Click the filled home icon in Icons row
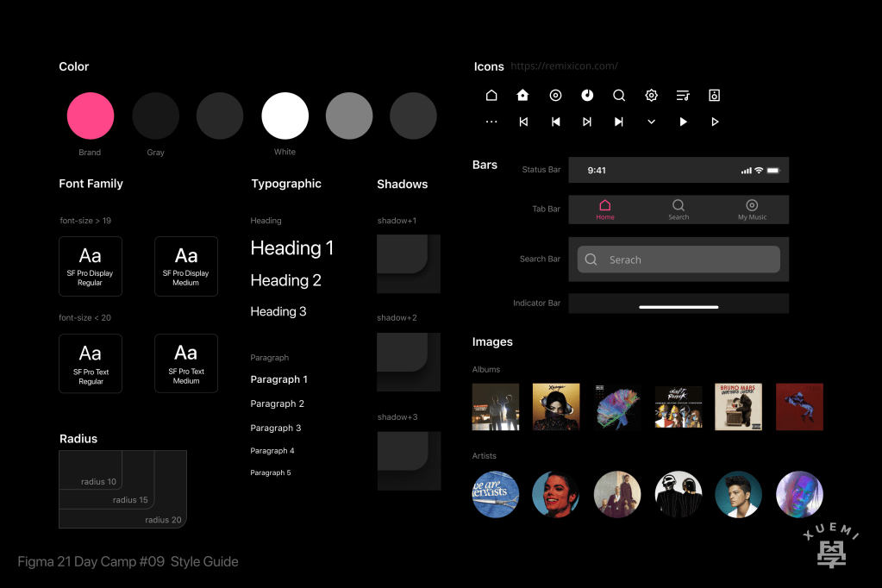 522,96
